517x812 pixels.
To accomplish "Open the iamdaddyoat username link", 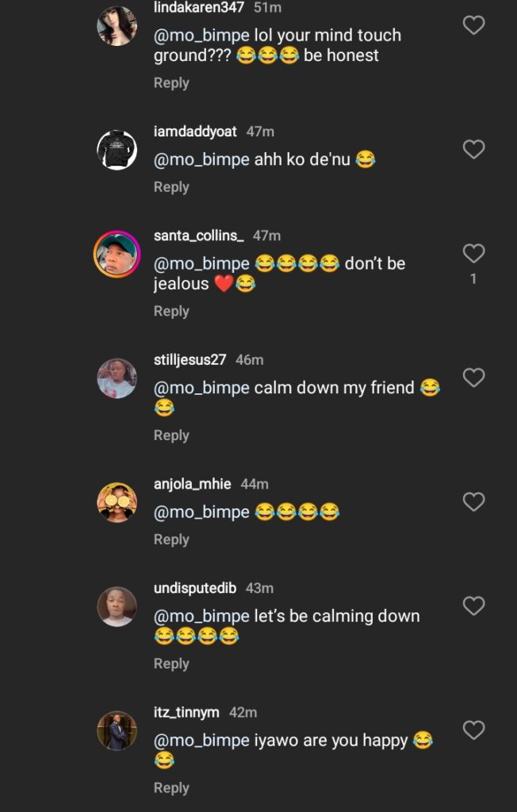I will [195, 132].
